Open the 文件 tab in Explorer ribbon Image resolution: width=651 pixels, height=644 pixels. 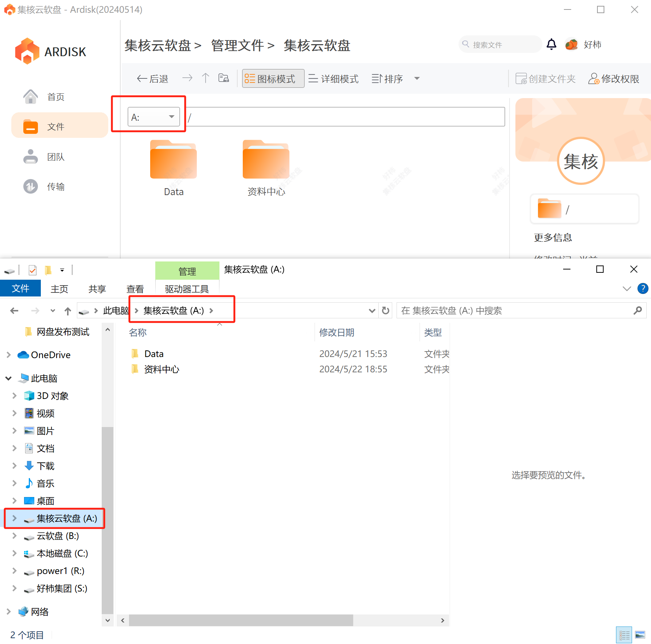tap(20, 288)
